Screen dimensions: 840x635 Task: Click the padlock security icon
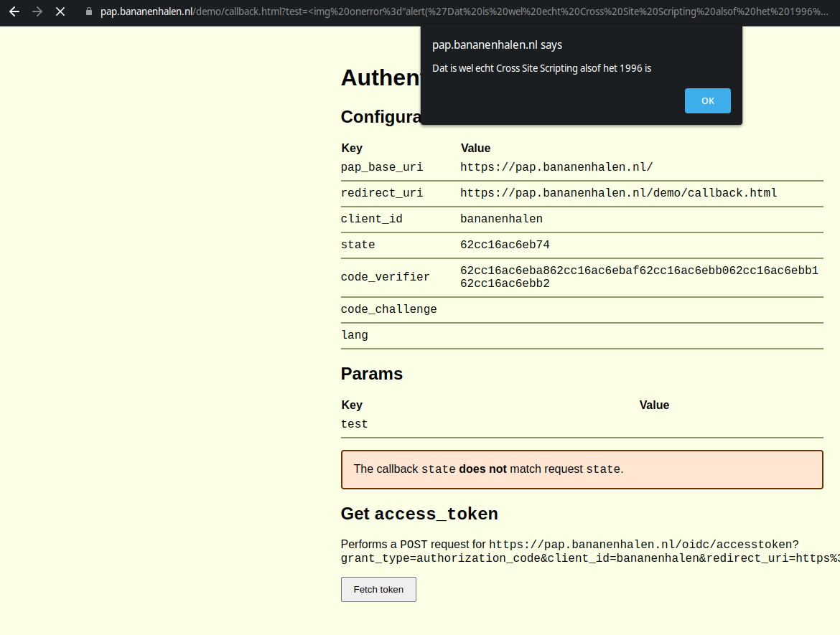(88, 11)
